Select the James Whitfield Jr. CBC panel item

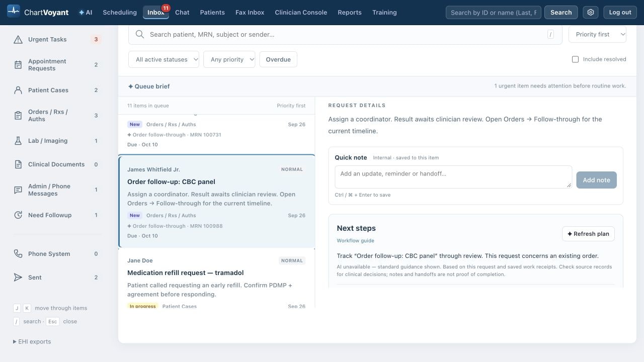[216, 201]
